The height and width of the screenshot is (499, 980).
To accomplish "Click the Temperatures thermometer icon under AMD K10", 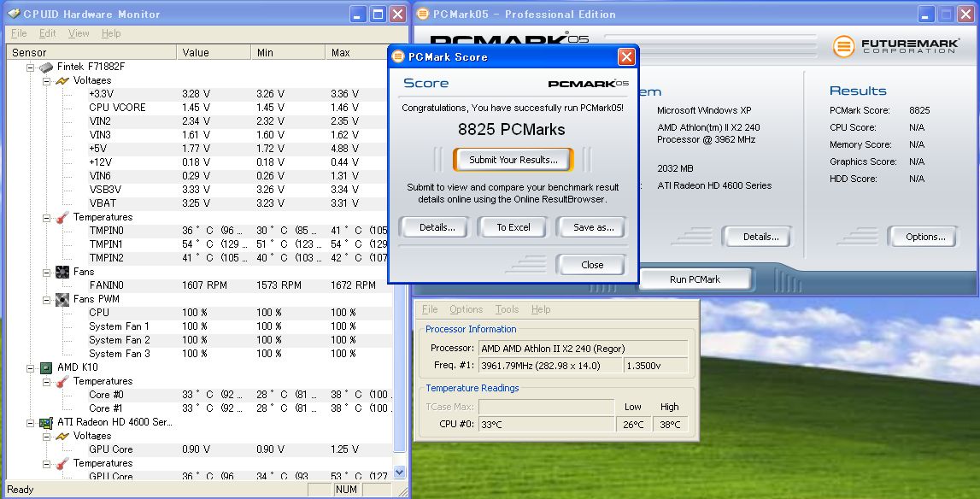I will pos(62,381).
